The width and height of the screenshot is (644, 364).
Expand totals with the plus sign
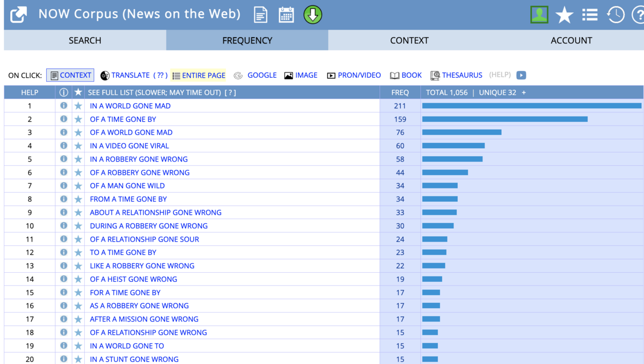[x=524, y=92]
